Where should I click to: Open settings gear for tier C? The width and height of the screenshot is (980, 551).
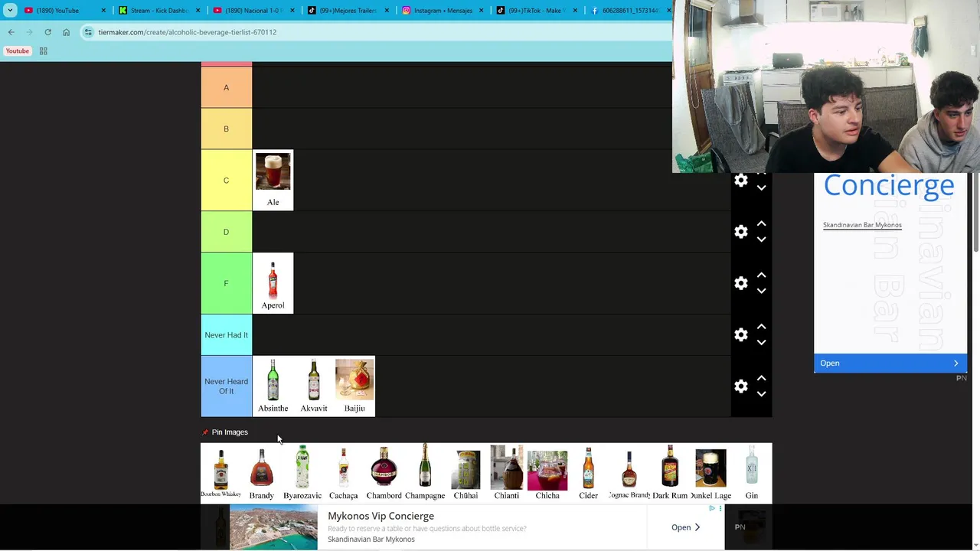[x=740, y=181]
